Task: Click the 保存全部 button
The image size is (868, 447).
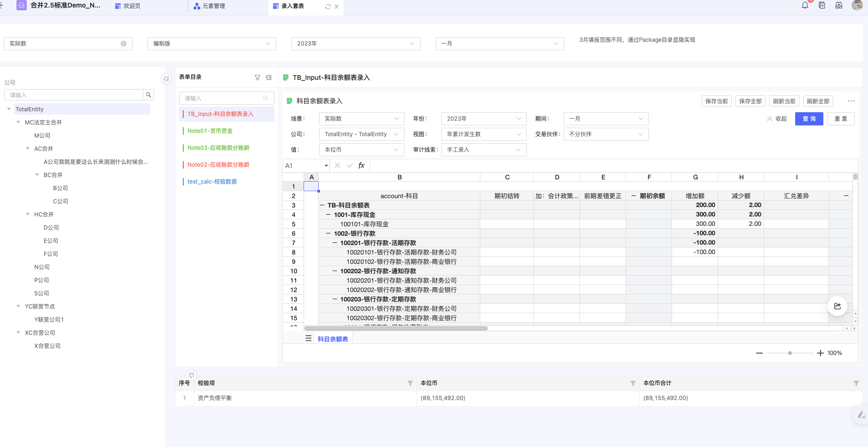Action: (x=750, y=101)
